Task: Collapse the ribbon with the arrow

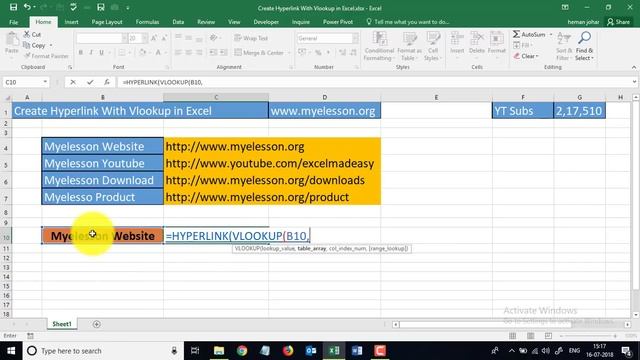Action: (x=634, y=67)
